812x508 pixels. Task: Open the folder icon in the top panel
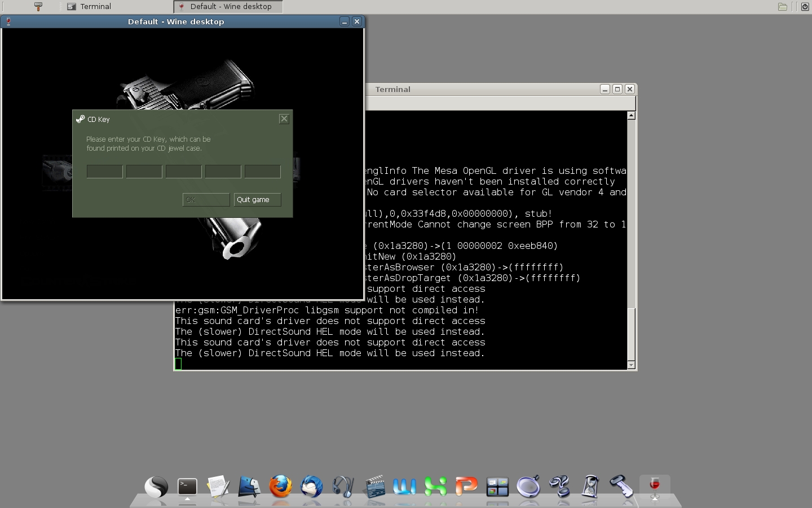point(783,7)
